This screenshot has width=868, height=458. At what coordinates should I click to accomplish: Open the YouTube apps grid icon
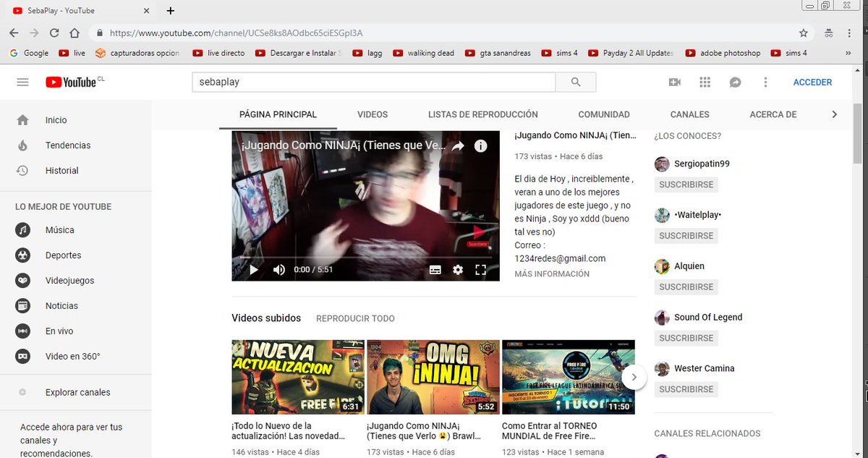705,82
